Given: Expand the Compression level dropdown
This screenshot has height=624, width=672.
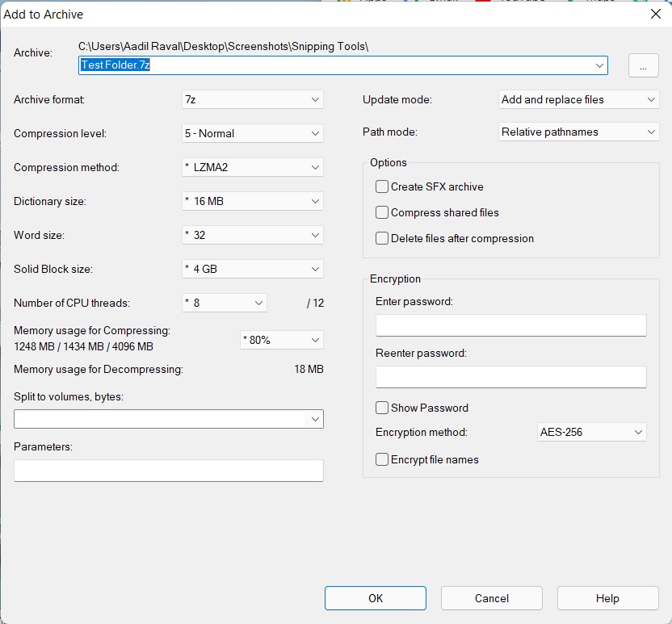Looking at the screenshot, I should click(253, 133).
